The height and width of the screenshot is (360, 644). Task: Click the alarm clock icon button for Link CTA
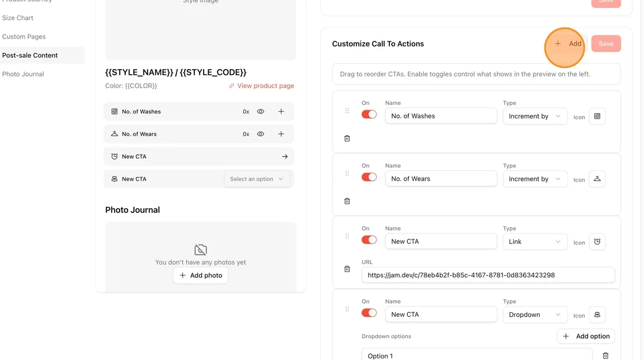pyautogui.click(x=597, y=242)
